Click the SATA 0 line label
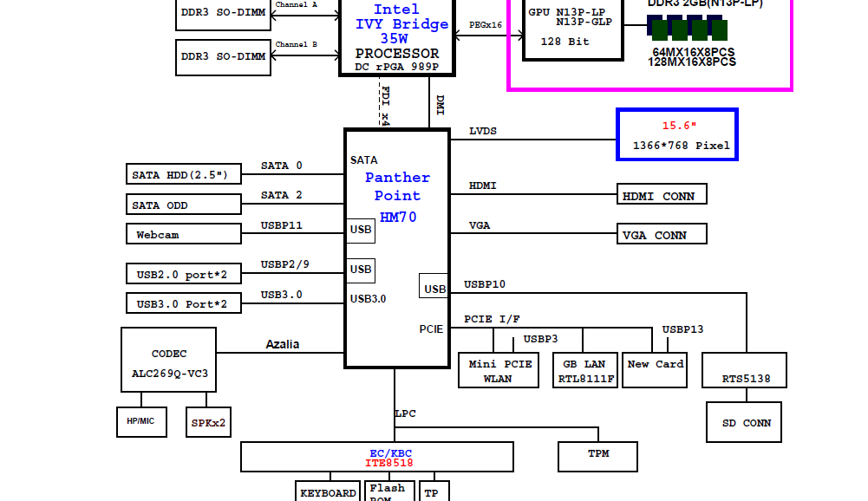Image resolution: width=868 pixels, height=501 pixels. click(281, 166)
